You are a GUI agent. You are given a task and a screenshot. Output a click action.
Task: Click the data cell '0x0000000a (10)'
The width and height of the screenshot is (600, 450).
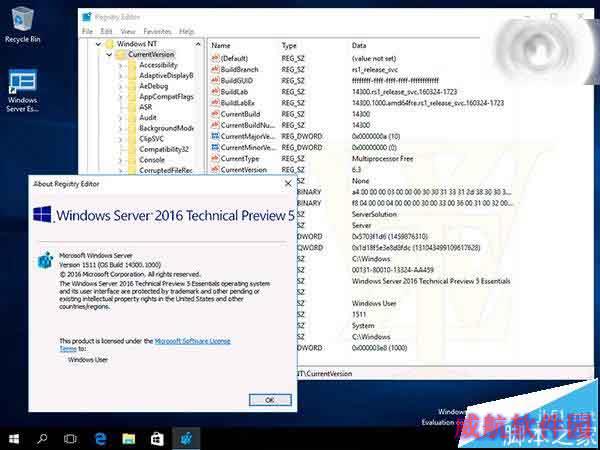tap(376, 136)
